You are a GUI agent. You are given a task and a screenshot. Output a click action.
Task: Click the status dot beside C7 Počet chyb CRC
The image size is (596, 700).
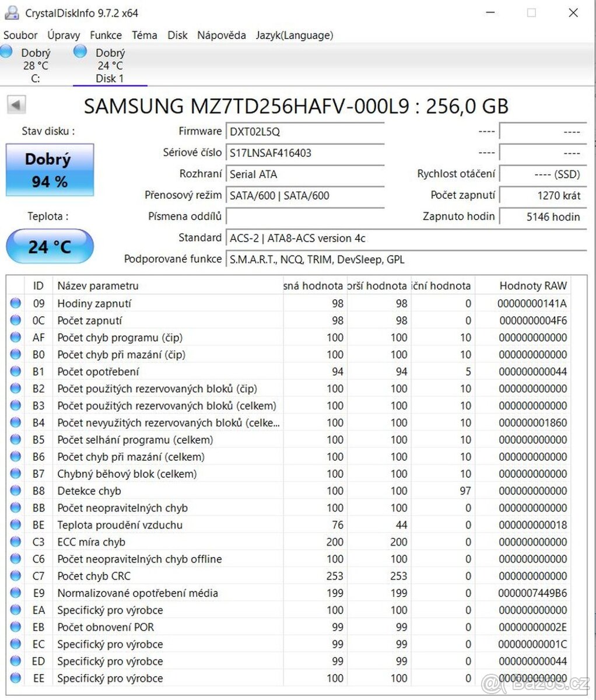click(x=15, y=576)
